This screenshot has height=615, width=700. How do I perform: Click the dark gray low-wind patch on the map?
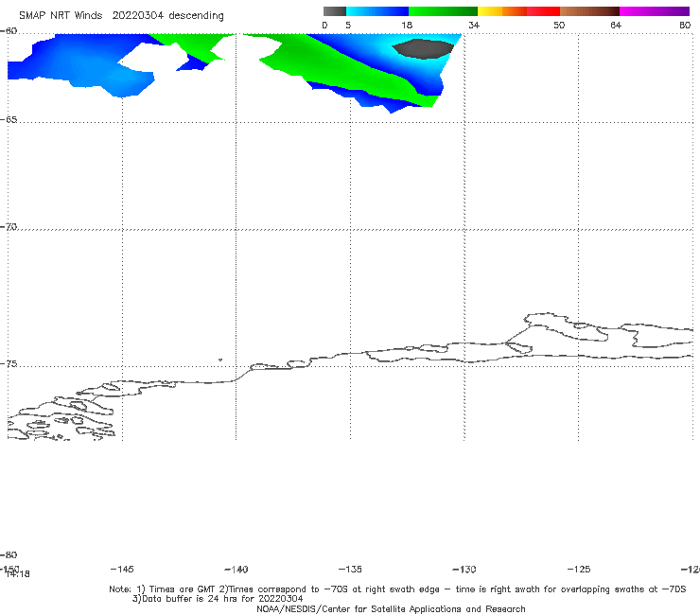pos(423,48)
